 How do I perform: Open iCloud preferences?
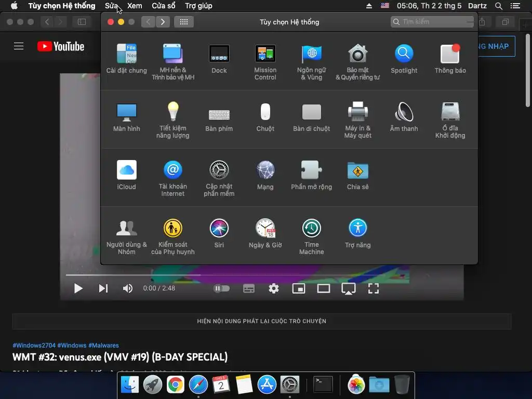click(127, 175)
